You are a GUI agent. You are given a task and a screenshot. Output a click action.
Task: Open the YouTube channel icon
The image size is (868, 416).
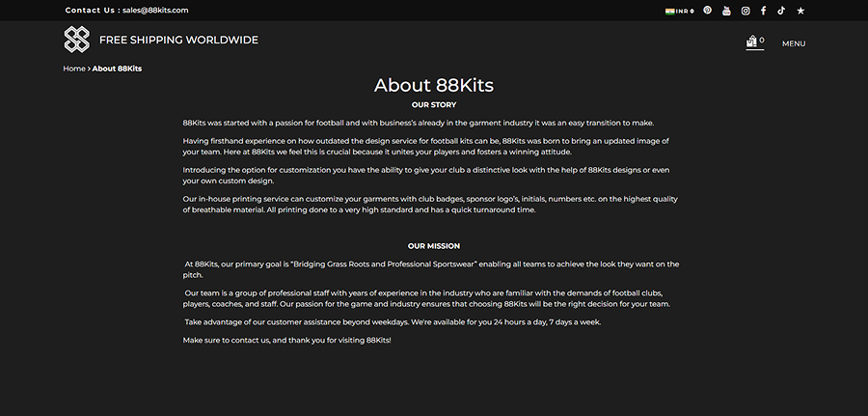click(x=726, y=11)
